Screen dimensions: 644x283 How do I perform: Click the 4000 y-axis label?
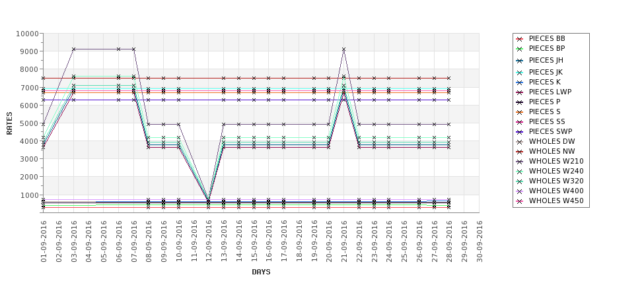pyautogui.click(x=30, y=141)
